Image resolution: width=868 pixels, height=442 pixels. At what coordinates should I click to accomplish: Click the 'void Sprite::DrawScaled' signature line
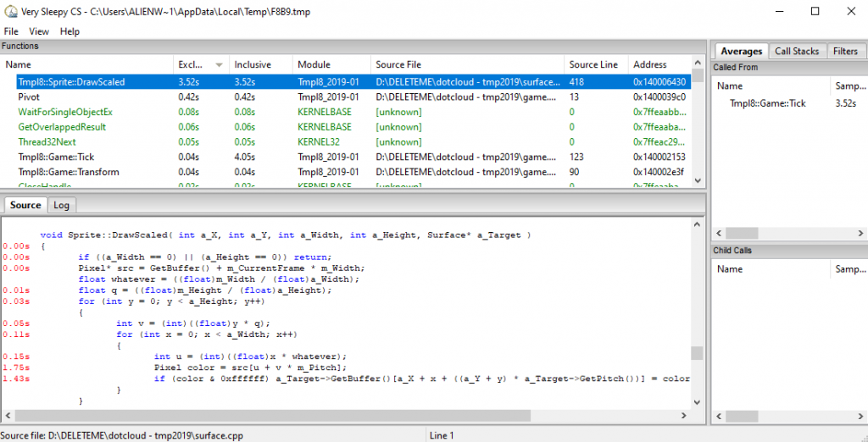click(286, 235)
